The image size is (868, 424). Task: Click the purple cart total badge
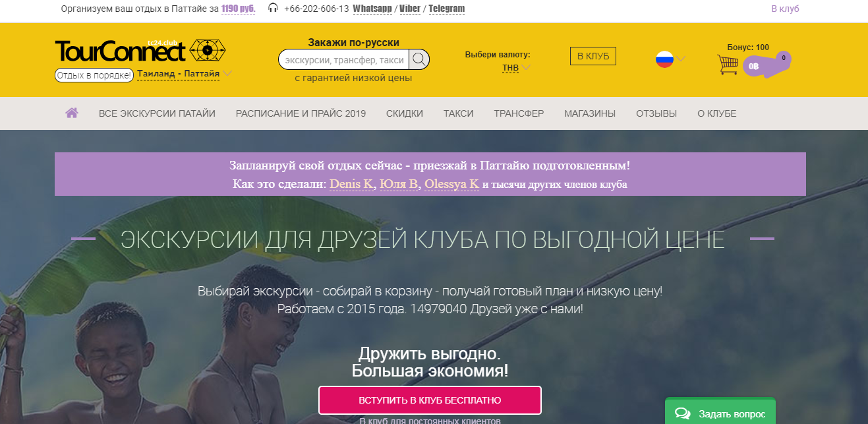pyautogui.click(x=755, y=66)
